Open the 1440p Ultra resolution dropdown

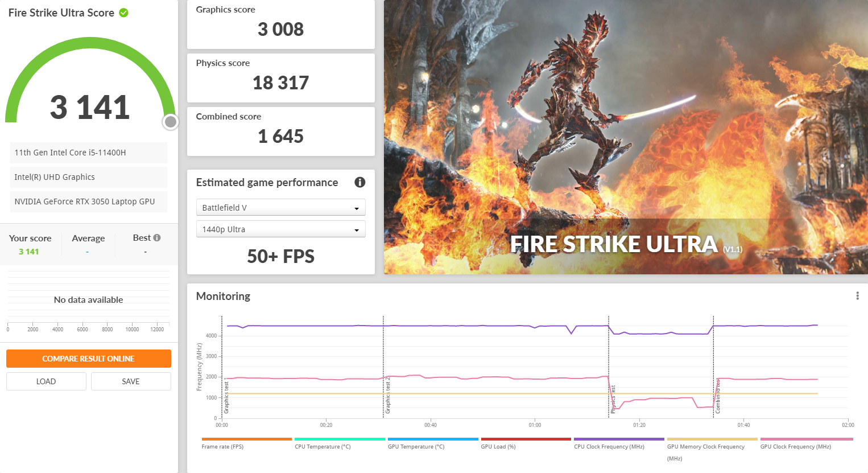(280, 229)
